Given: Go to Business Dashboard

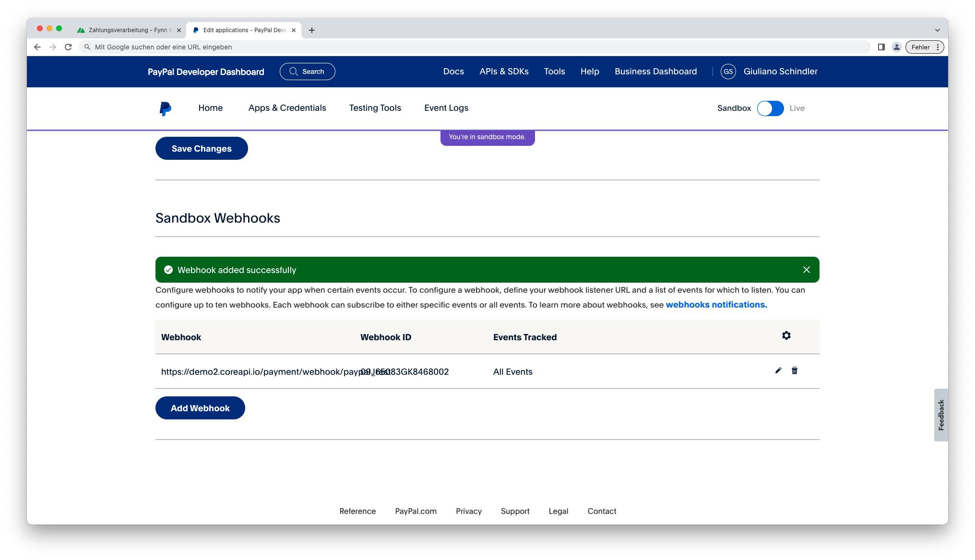Looking at the screenshot, I should point(655,71).
